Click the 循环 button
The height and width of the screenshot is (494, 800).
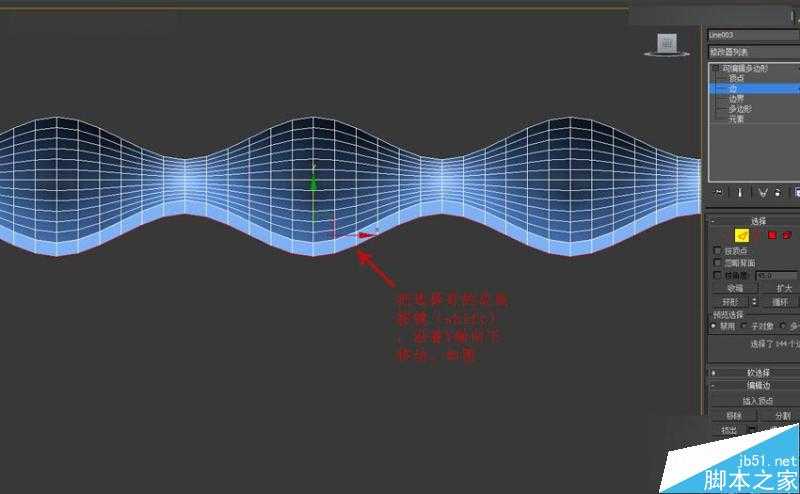780,302
